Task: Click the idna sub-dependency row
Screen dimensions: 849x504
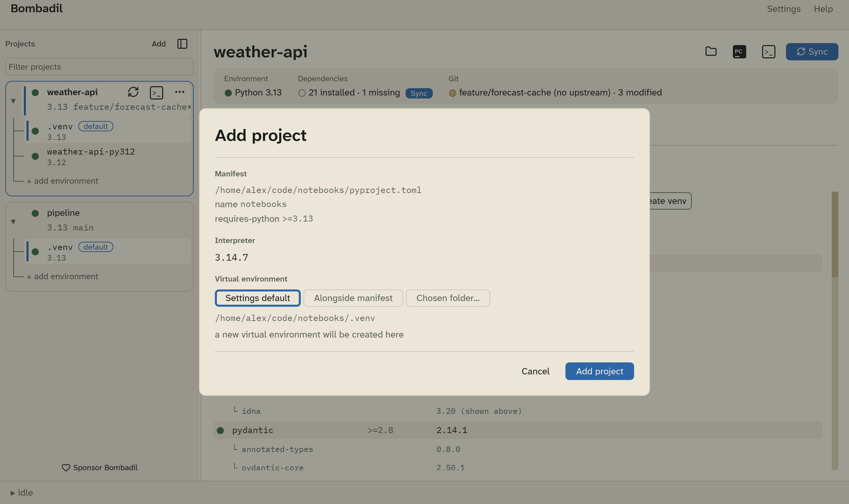Action: coord(518,411)
